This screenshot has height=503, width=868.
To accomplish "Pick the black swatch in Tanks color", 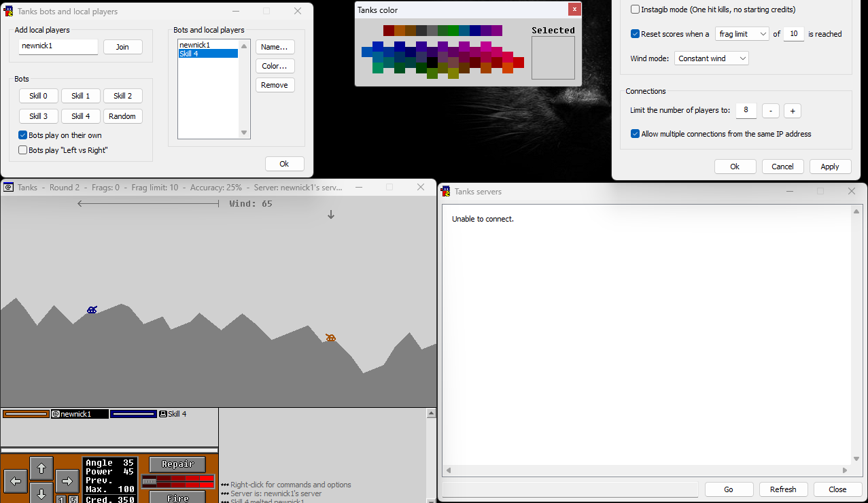I will point(432,63).
